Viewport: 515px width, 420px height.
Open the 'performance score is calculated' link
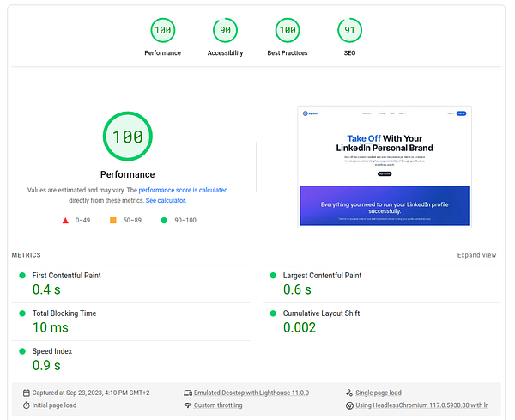point(183,190)
